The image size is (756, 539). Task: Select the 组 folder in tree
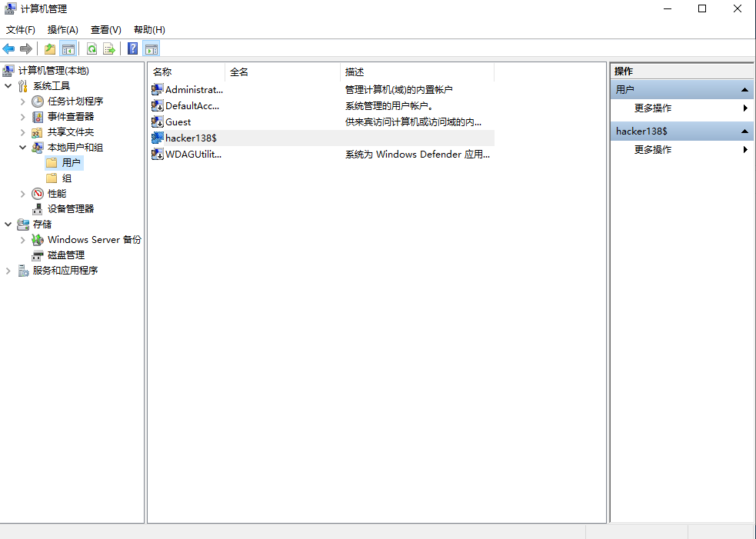pos(67,178)
